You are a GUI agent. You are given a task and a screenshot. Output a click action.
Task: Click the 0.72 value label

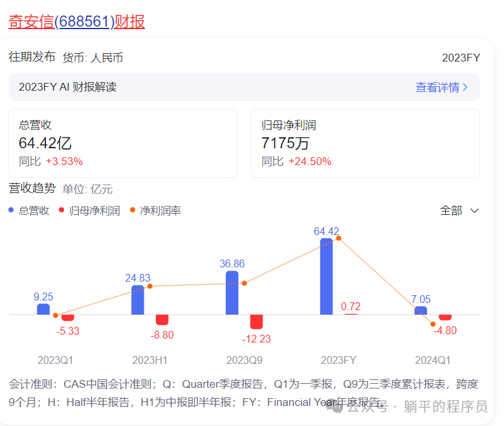pos(351,306)
